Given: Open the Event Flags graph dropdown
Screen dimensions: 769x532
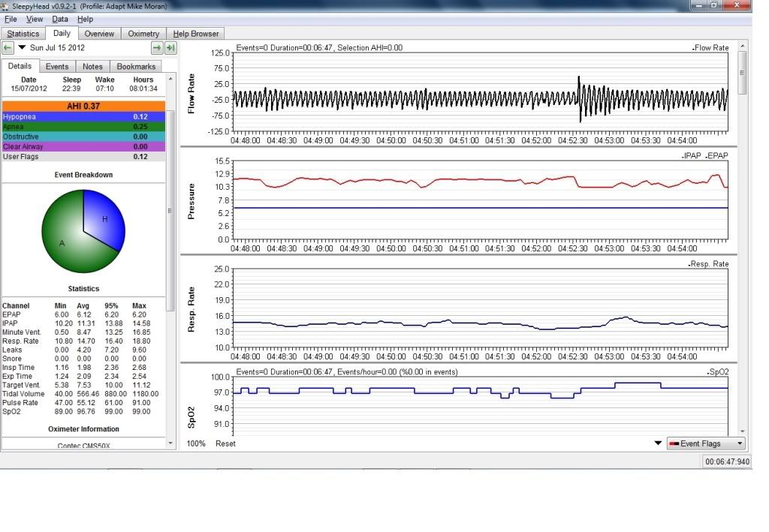Looking at the screenshot, I should tap(706, 443).
